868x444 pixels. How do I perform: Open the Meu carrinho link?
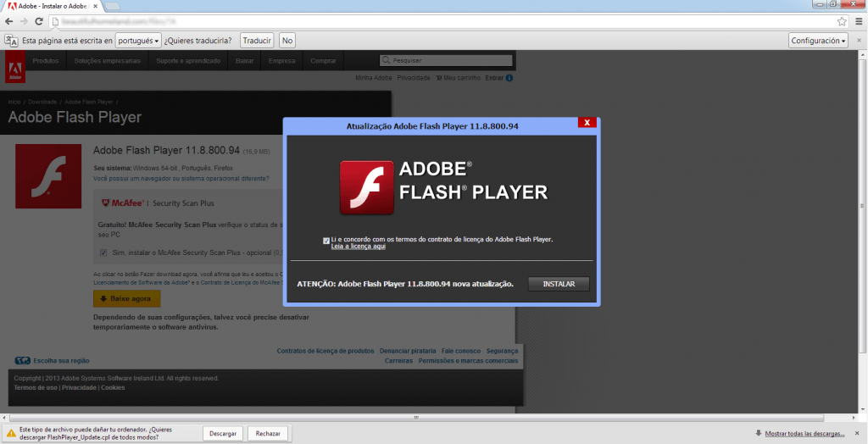(x=457, y=78)
